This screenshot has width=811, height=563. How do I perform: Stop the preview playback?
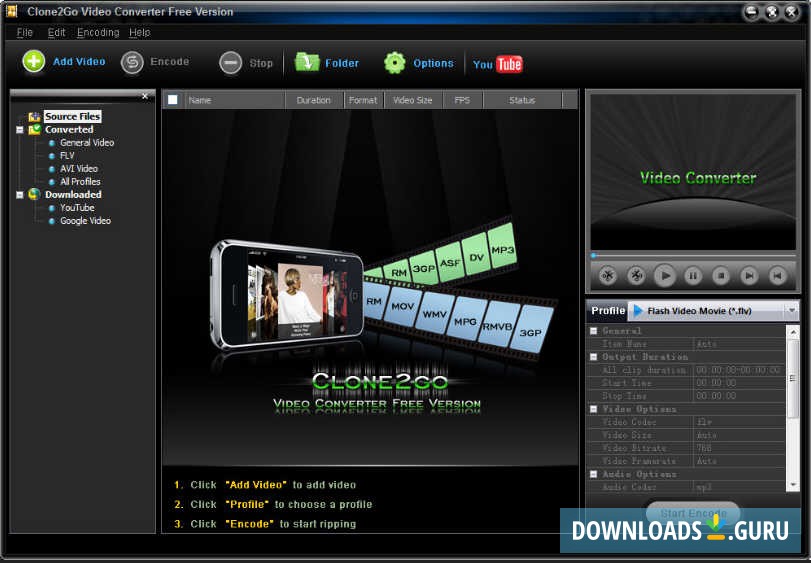pos(721,276)
